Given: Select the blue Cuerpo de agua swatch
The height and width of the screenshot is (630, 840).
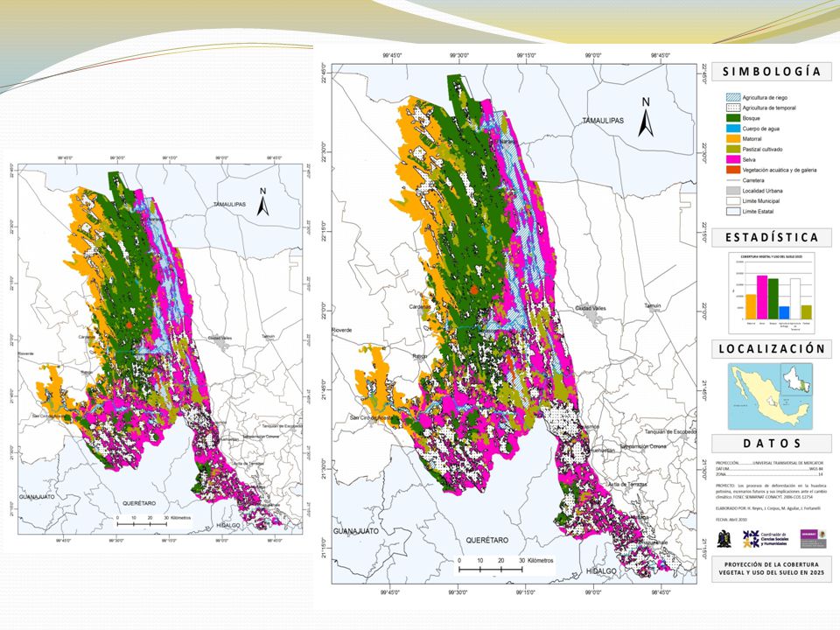Looking at the screenshot, I should [x=733, y=129].
